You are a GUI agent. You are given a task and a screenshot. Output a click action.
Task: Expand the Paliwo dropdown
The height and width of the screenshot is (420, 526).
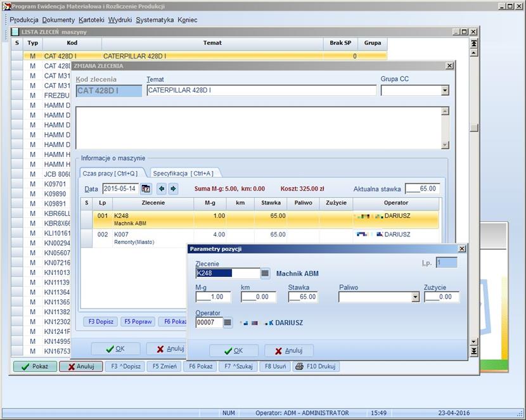tap(415, 296)
